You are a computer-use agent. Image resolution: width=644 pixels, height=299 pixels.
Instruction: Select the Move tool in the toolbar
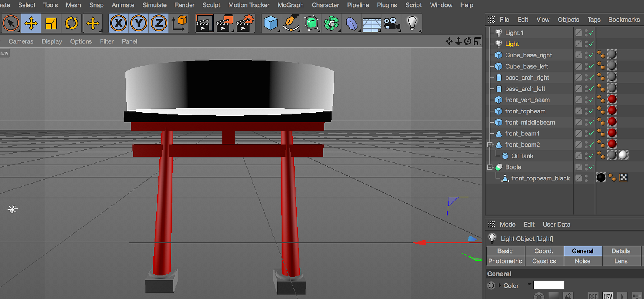(x=31, y=23)
